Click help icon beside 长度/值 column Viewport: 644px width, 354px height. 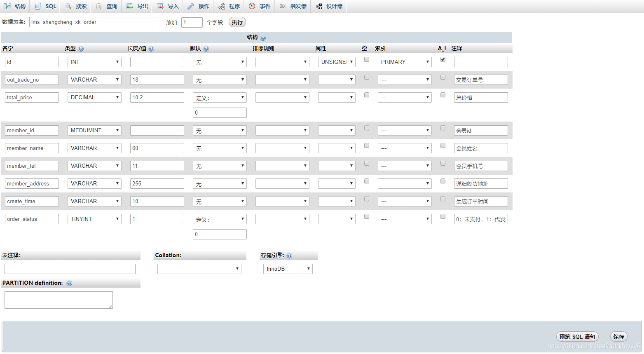151,49
